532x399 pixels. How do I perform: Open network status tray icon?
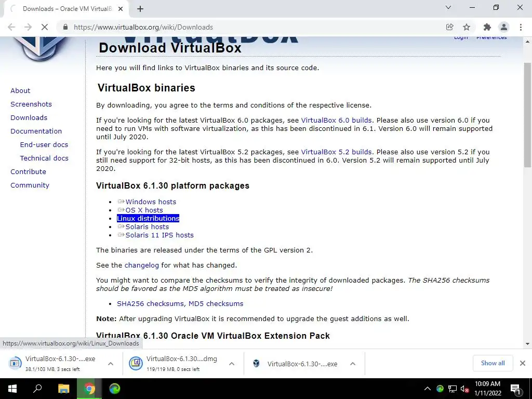(453, 389)
